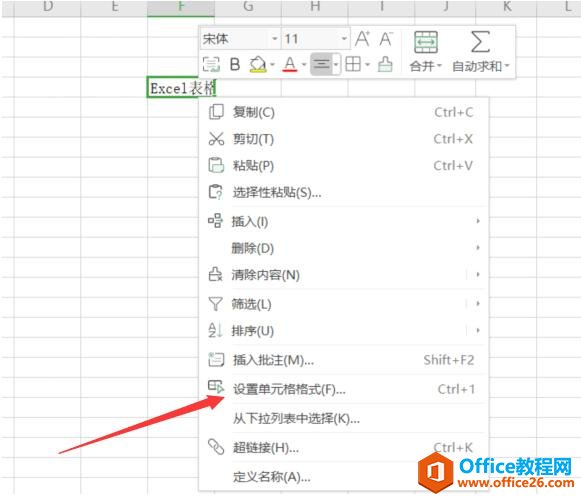Click the Paste (粘贴) clipboard icon

tap(216, 165)
